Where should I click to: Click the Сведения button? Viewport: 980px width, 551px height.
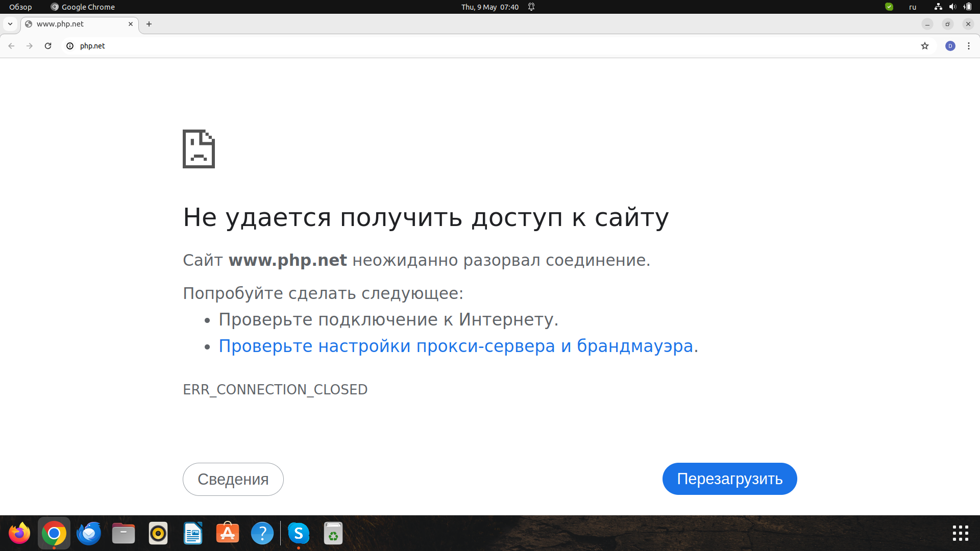pyautogui.click(x=233, y=479)
